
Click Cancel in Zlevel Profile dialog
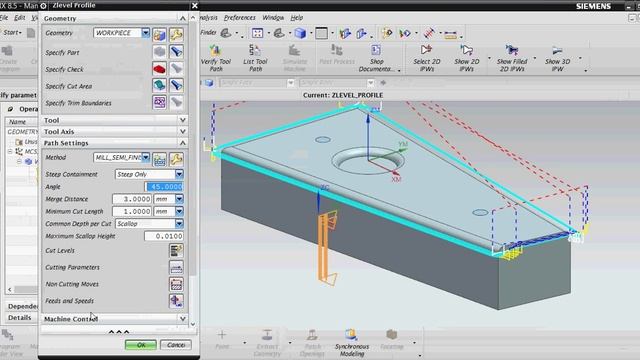point(176,345)
